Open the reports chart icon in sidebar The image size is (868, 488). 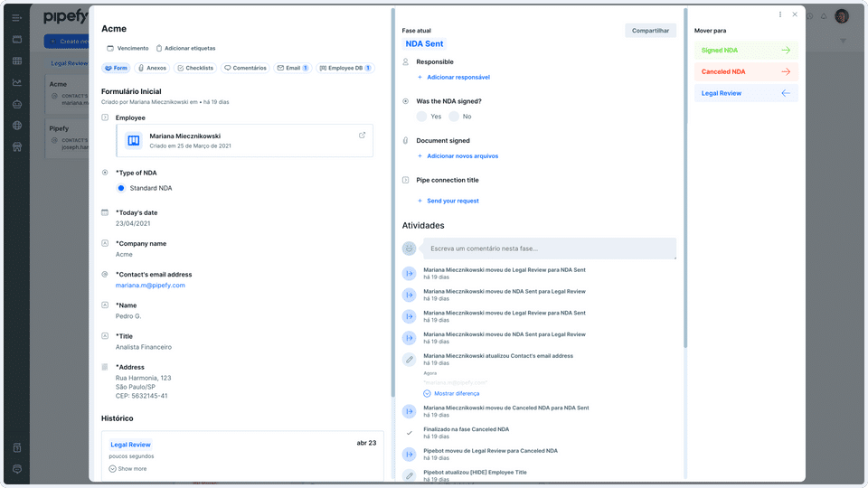(x=17, y=82)
